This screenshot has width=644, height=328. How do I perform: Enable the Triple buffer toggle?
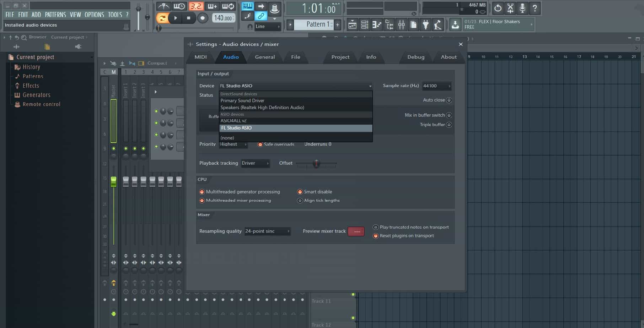tap(449, 125)
